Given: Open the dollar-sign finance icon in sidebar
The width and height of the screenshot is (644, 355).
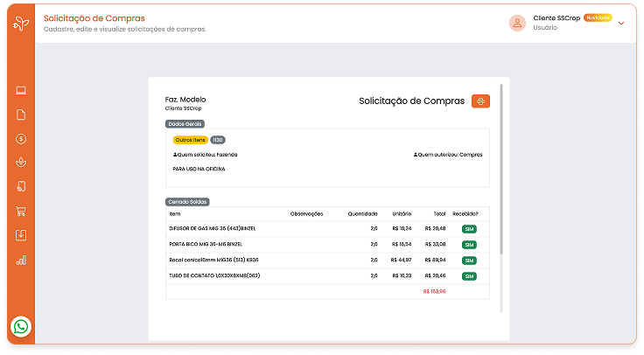Looking at the screenshot, I should 21,138.
